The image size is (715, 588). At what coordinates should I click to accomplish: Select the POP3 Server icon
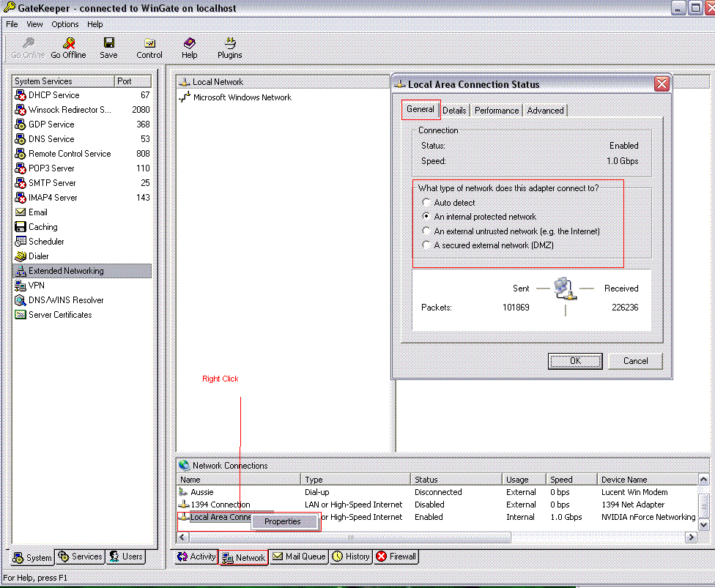[x=20, y=168]
